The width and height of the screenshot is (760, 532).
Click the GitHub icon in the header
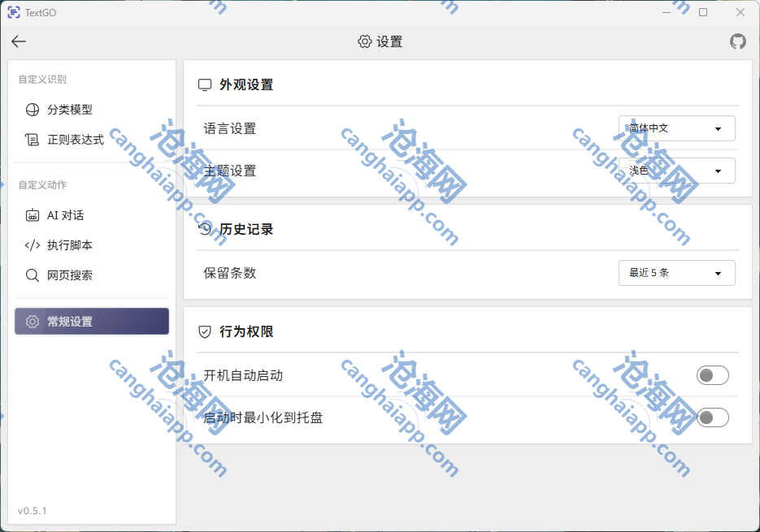click(737, 41)
